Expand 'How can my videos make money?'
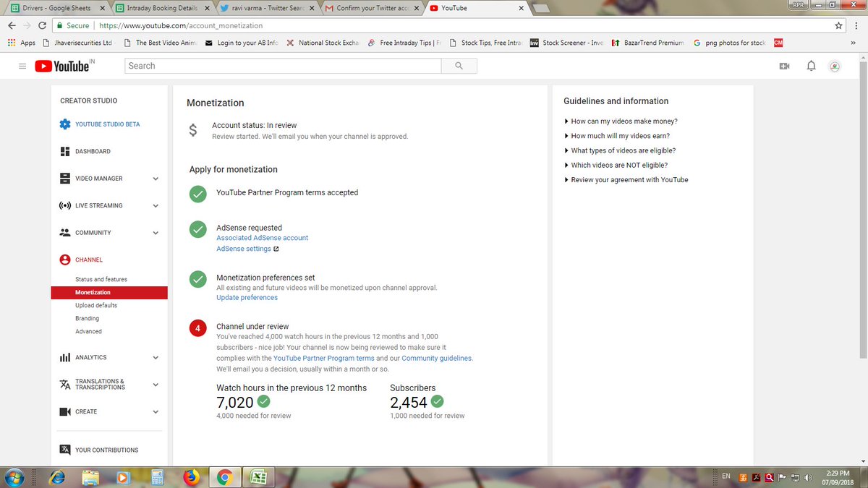The image size is (868, 488). tap(621, 121)
